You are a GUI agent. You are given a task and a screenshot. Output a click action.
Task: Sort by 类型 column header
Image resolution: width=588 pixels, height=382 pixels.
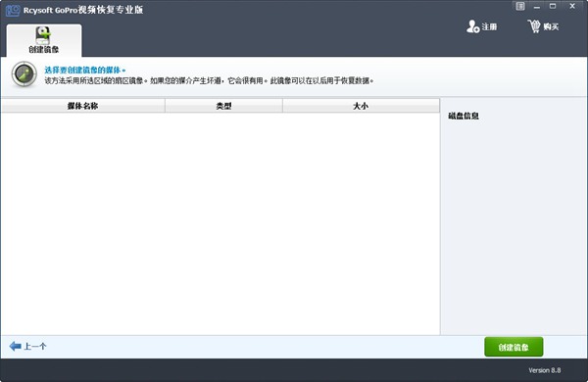[223, 106]
